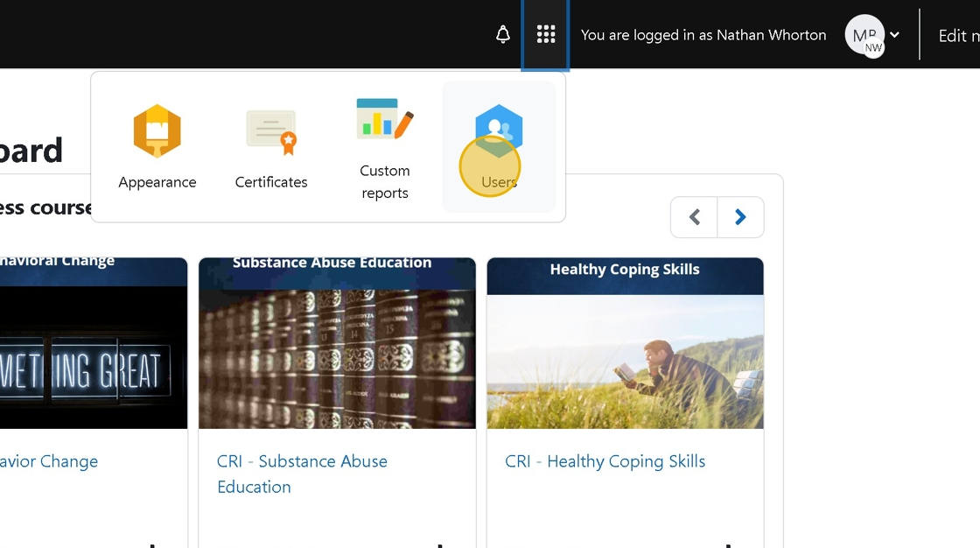Open Appearance from the launcher menu
The height and width of the screenshot is (548, 980).
157,148
